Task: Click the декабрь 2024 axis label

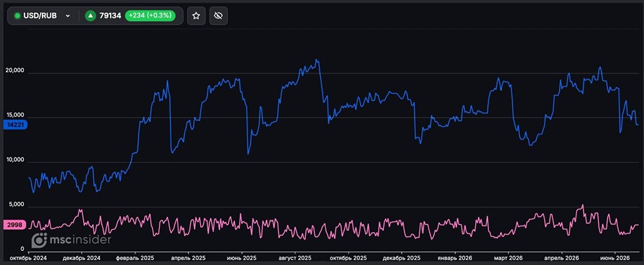Action: 82,258
